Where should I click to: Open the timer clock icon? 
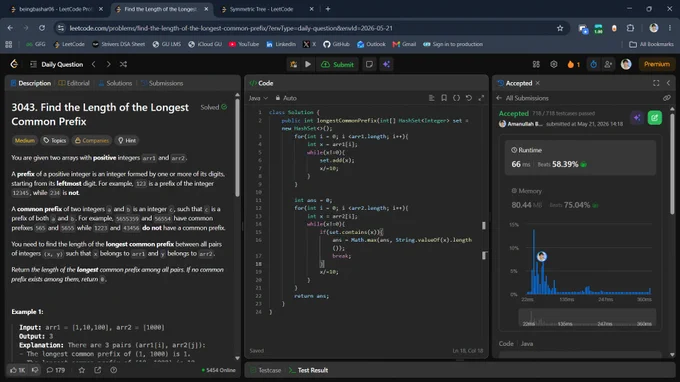(x=593, y=64)
